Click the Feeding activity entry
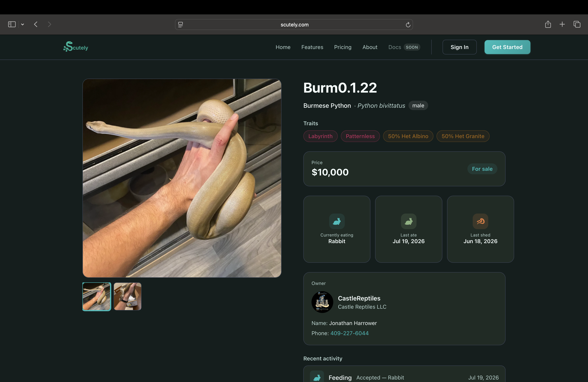The height and width of the screenshot is (382, 588). 404,374
